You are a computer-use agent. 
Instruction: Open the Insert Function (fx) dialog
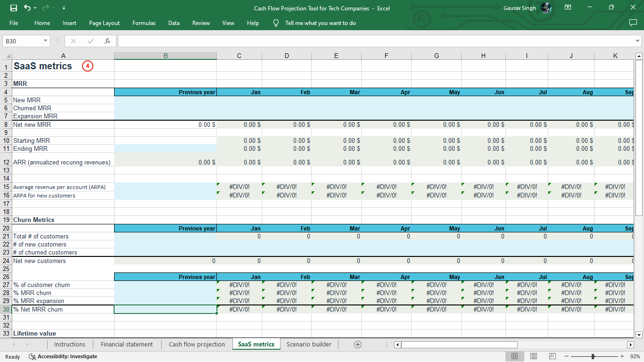(x=107, y=41)
